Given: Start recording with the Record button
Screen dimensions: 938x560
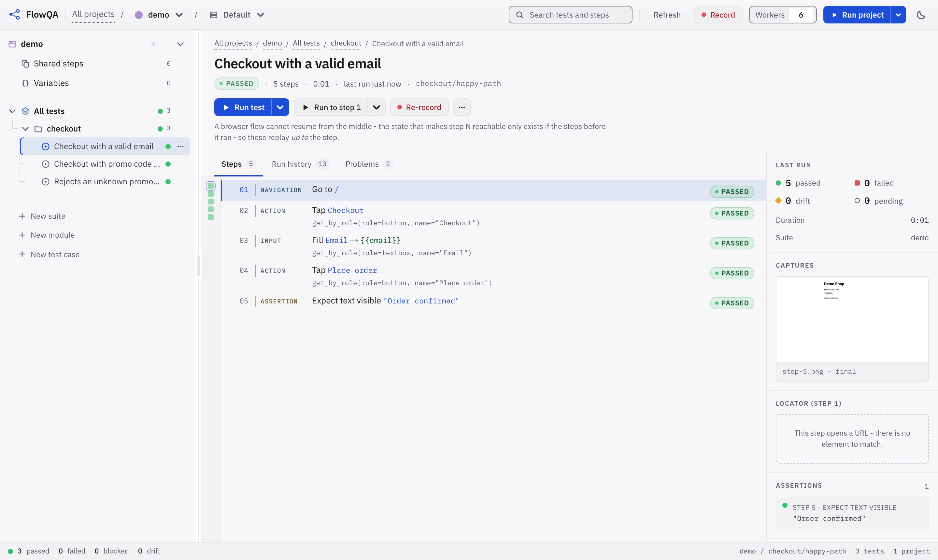Looking at the screenshot, I should tap(718, 15).
